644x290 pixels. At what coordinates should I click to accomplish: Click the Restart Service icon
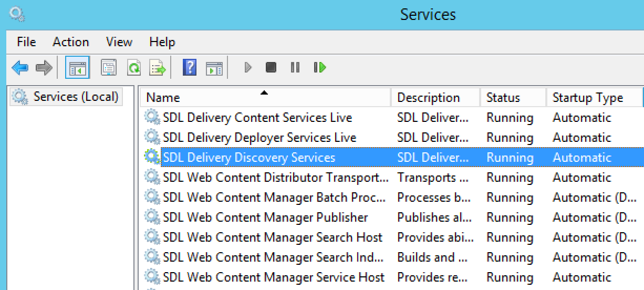320,67
